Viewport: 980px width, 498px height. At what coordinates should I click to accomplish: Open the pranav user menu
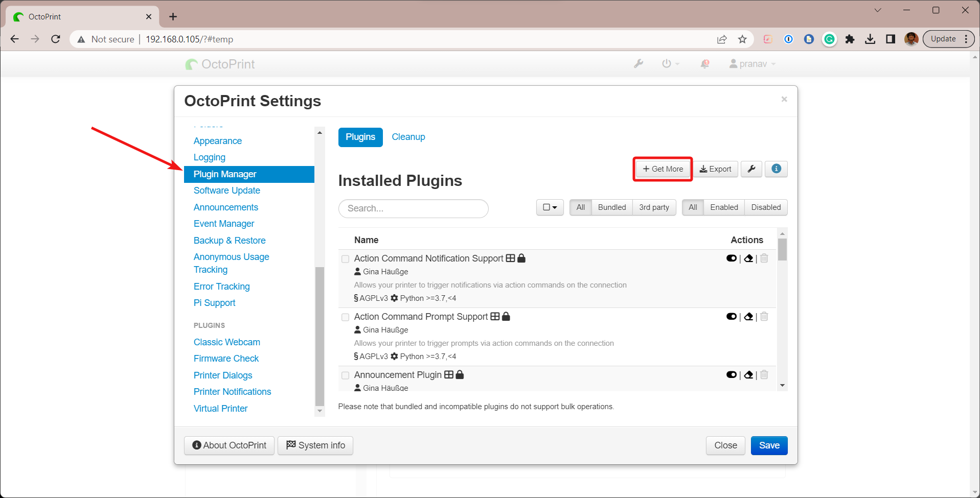[753, 64]
